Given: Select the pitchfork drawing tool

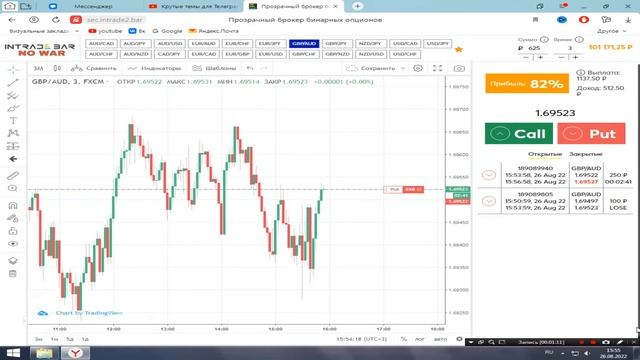Looking at the screenshot, I should click(13, 96).
